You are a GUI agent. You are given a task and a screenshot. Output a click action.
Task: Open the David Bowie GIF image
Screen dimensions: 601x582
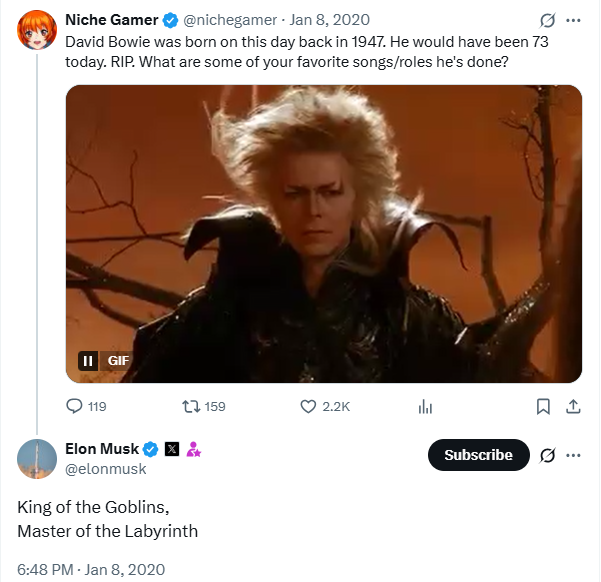tap(323, 230)
